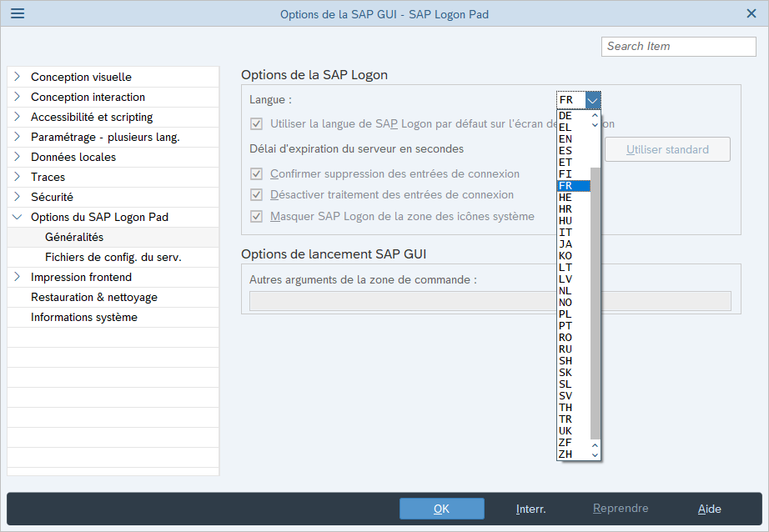Image resolution: width=769 pixels, height=532 pixels.
Task: Choose ET in the language list
Action: 574,163
